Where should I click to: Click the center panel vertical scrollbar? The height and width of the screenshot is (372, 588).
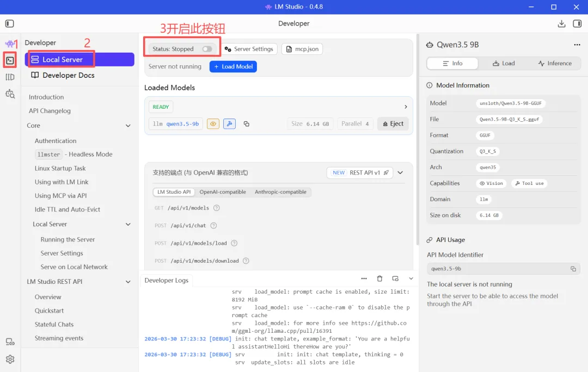[418, 139]
